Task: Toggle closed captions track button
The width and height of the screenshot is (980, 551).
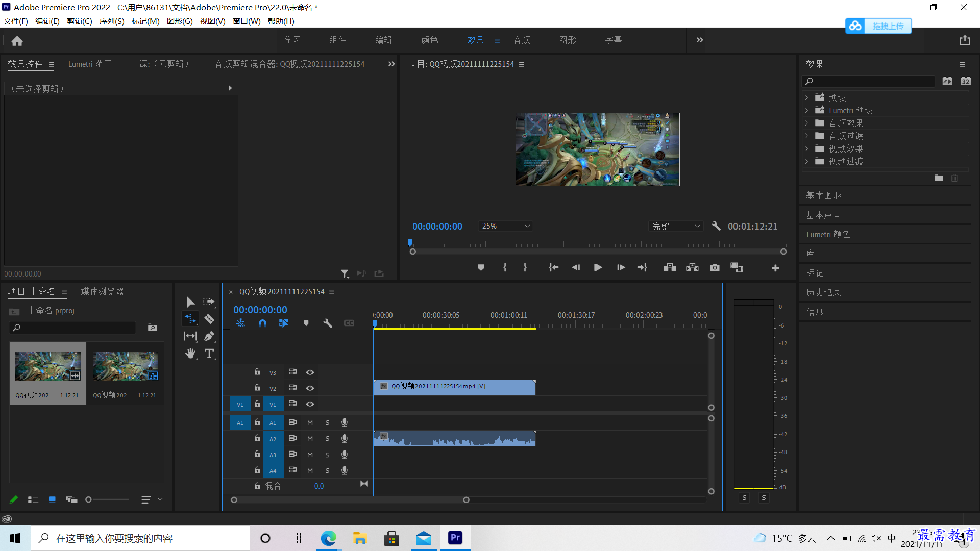Action: pyautogui.click(x=349, y=323)
